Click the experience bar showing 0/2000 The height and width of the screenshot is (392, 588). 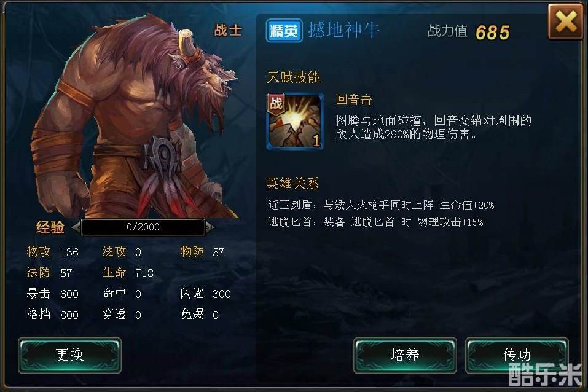tap(143, 227)
